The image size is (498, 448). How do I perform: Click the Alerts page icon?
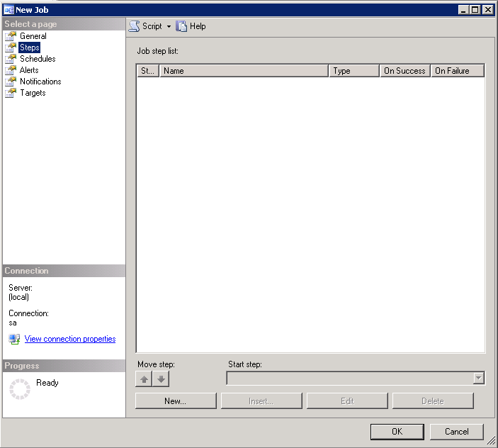(x=11, y=70)
